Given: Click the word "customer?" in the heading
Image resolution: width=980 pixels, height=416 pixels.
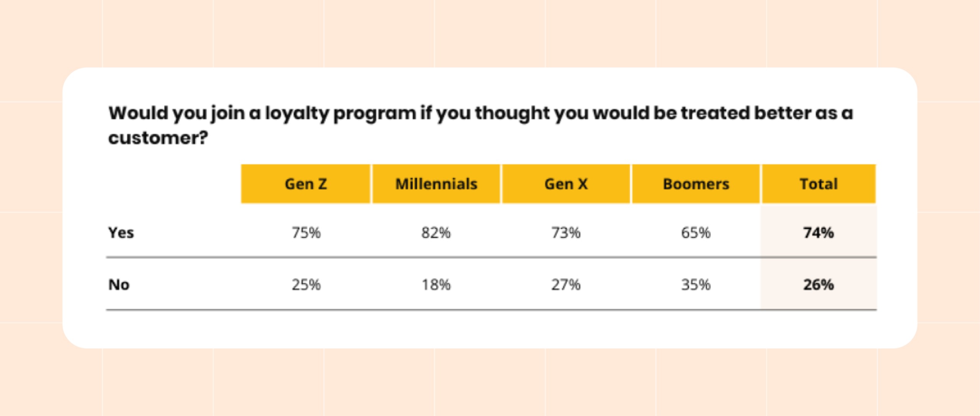Looking at the screenshot, I should coord(158,138).
